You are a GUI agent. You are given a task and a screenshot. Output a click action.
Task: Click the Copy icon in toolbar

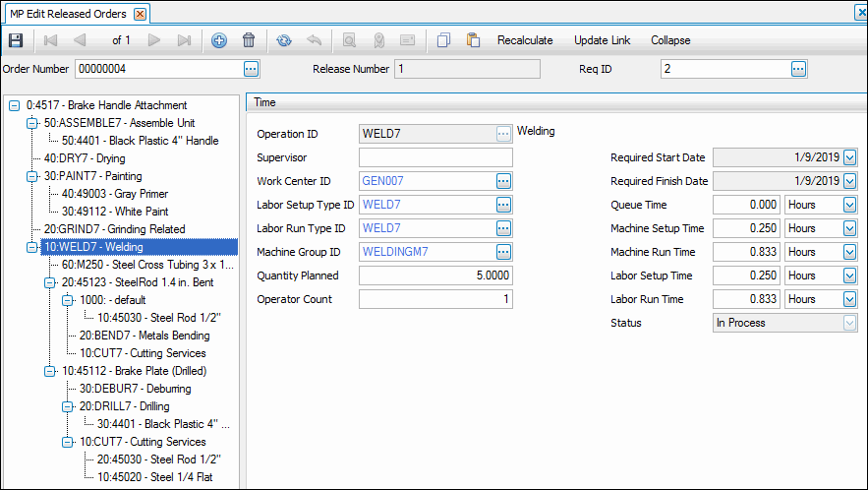[x=443, y=40]
